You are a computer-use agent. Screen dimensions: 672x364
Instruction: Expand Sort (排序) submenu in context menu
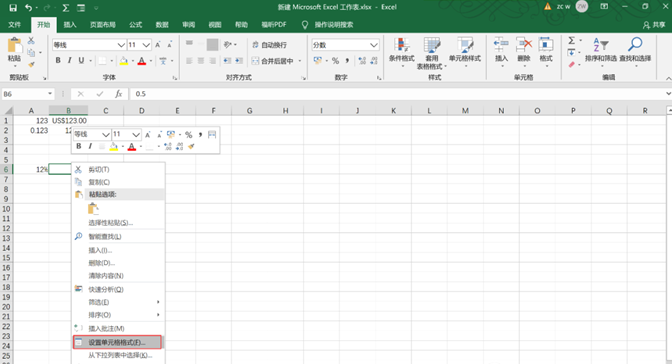pyautogui.click(x=118, y=315)
